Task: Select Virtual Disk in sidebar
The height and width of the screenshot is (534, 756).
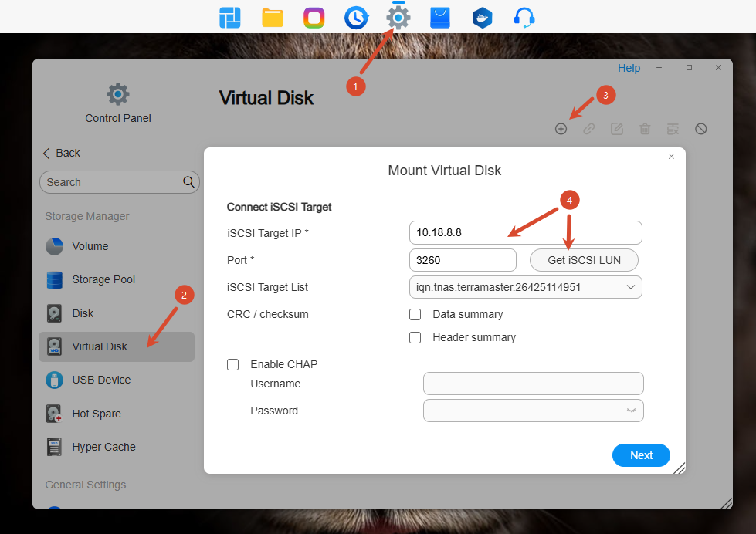Action: [117, 346]
